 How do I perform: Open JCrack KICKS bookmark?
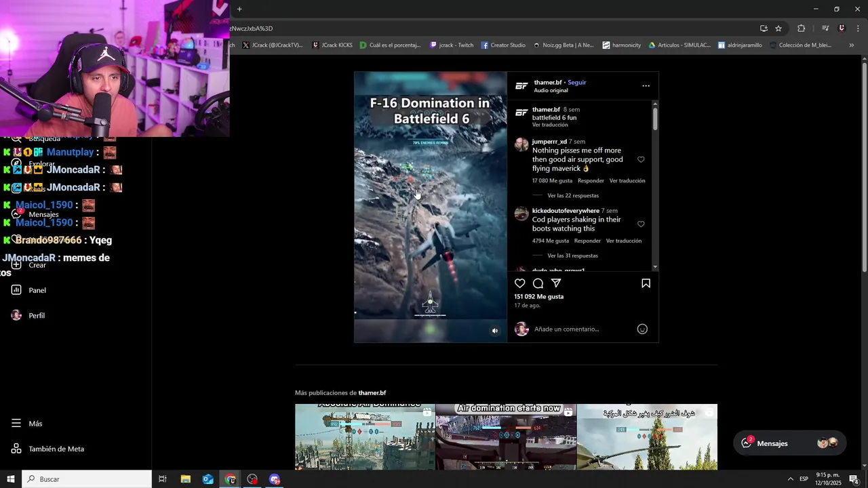coord(332,45)
